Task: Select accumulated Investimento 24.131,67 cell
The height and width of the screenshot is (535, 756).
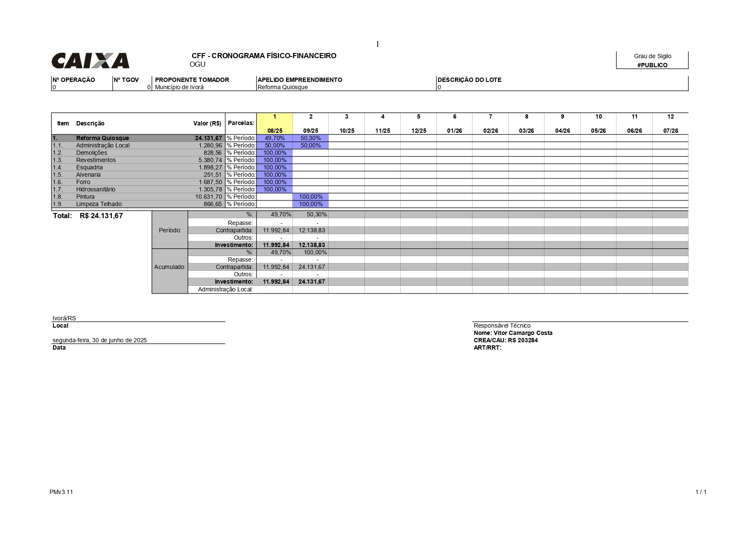Action: [311, 282]
